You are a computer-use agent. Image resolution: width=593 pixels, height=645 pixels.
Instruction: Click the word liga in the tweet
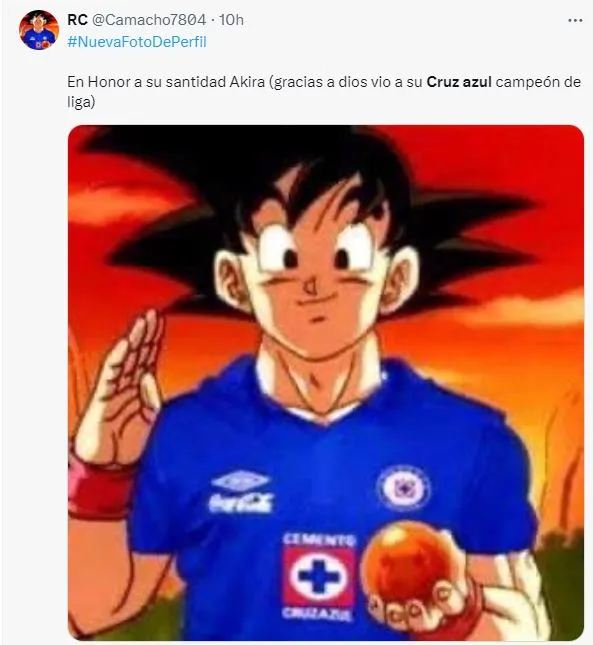[x=79, y=102]
